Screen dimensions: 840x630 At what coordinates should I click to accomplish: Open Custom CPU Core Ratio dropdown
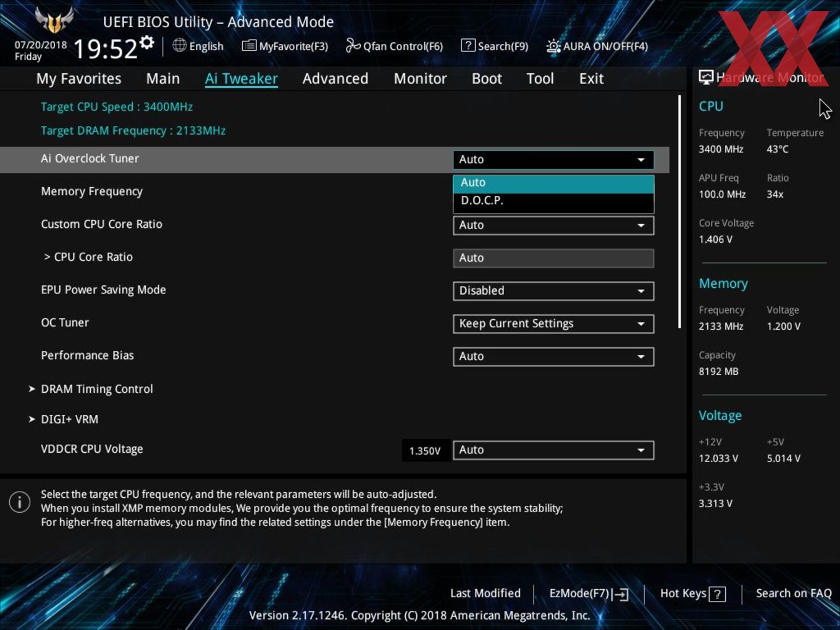click(553, 225)
